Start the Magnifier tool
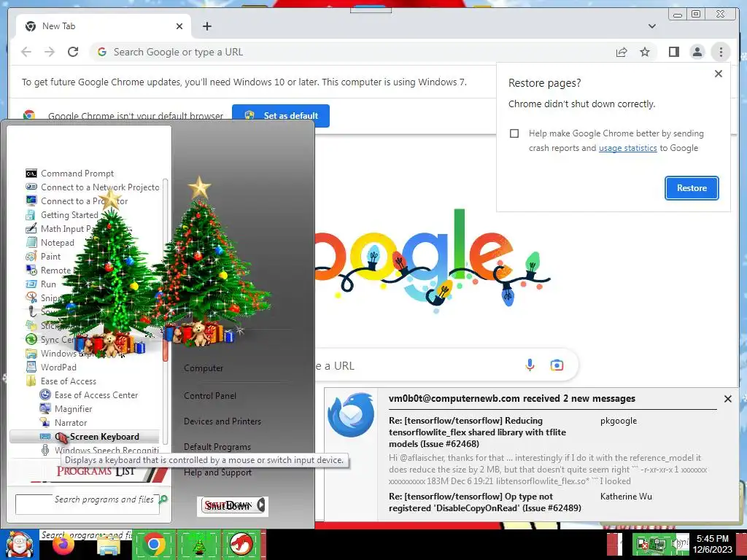The image size is (747, 560). 66,408
